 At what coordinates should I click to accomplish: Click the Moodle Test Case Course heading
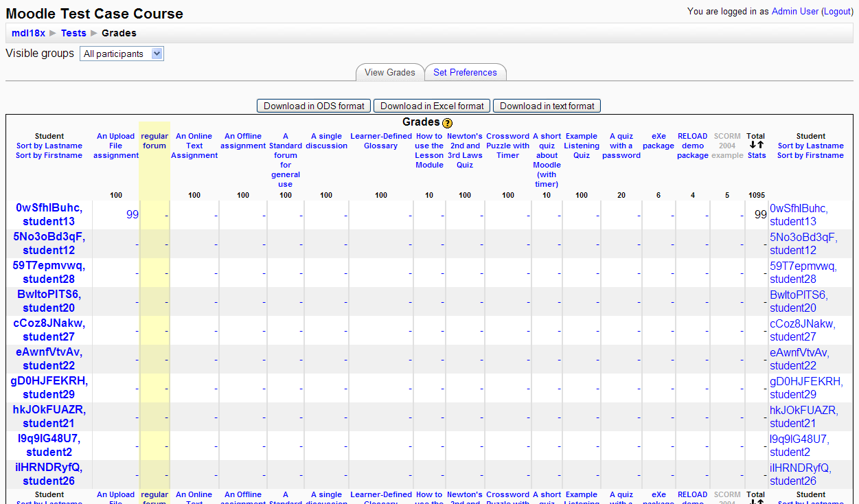click(95, 13)
